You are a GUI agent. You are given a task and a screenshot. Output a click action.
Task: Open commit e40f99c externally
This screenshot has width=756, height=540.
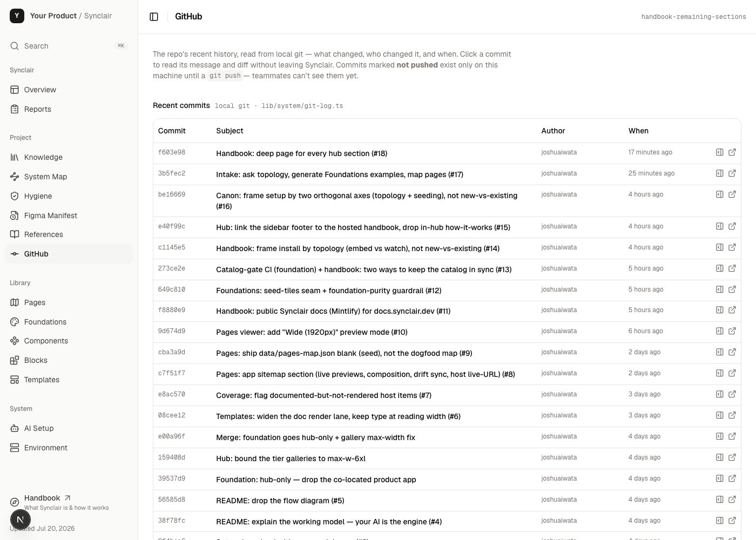(732, 226)
